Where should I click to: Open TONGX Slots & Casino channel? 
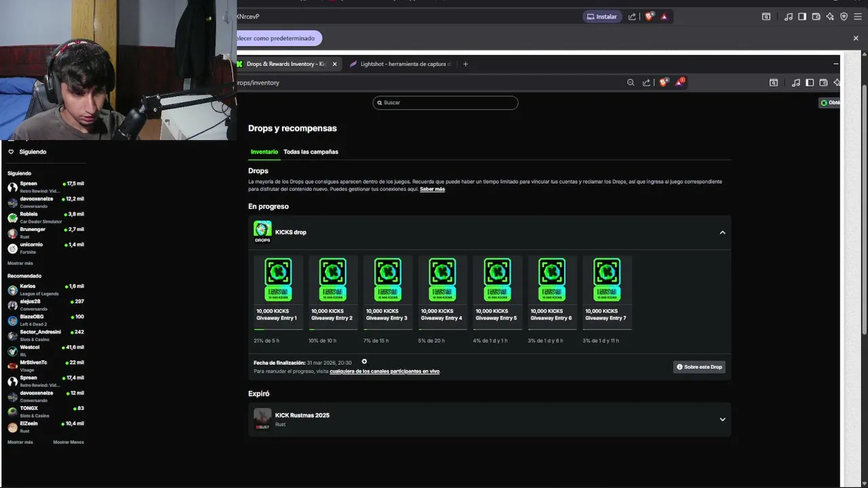coord(45,411)
